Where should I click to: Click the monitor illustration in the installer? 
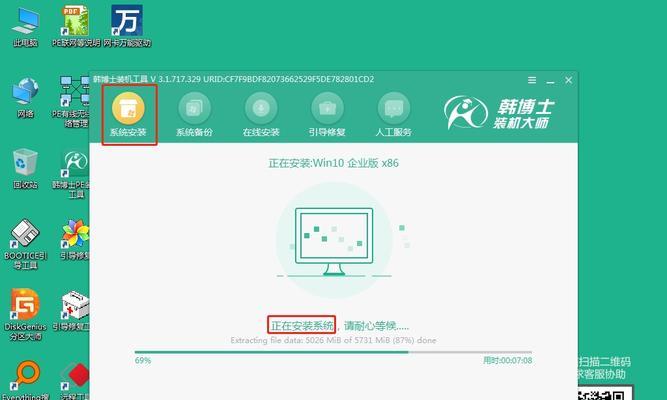[334, 241]
